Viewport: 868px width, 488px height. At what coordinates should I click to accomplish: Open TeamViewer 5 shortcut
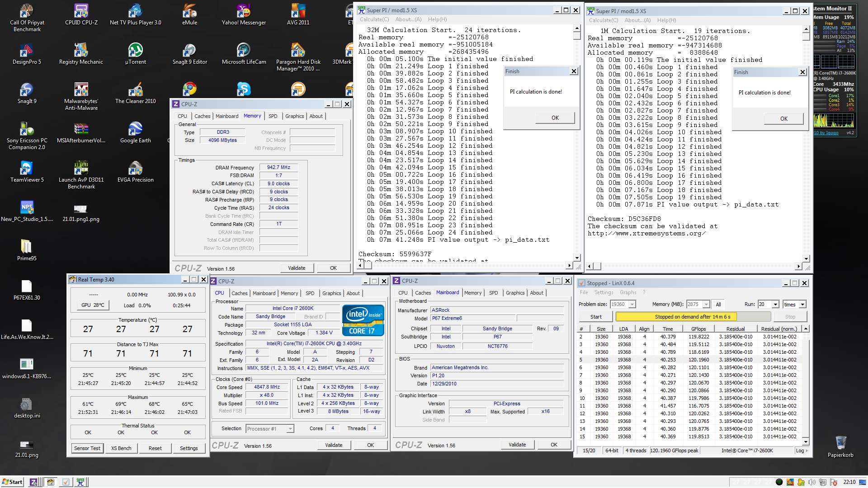point(27,171)
